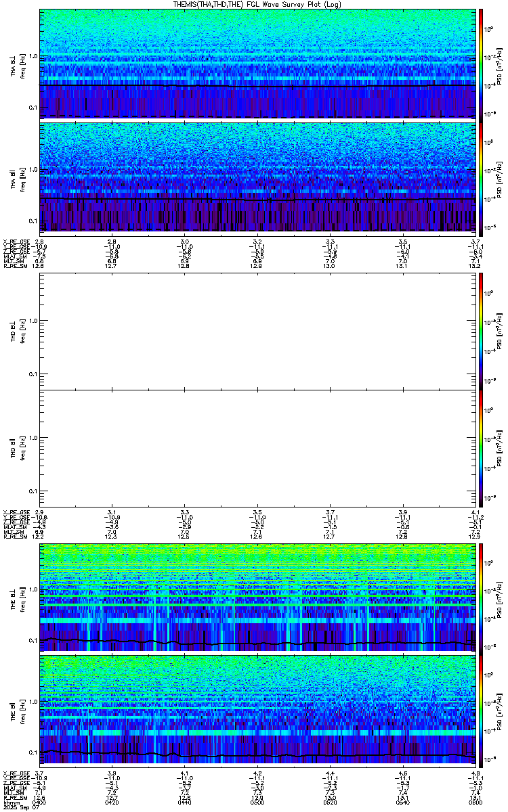Click the color bar beside the THD B-parallel panel
Image resolution: width=508 pixels, height=812 pixels.
(482, 447)
